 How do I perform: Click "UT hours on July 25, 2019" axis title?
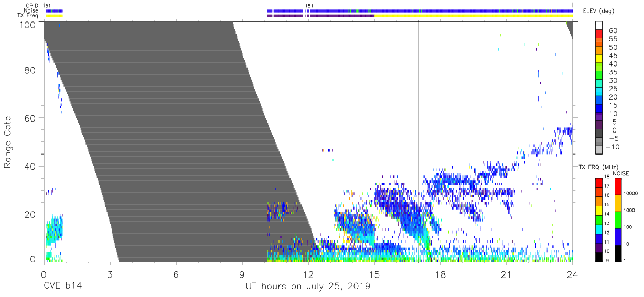(308, 287)
